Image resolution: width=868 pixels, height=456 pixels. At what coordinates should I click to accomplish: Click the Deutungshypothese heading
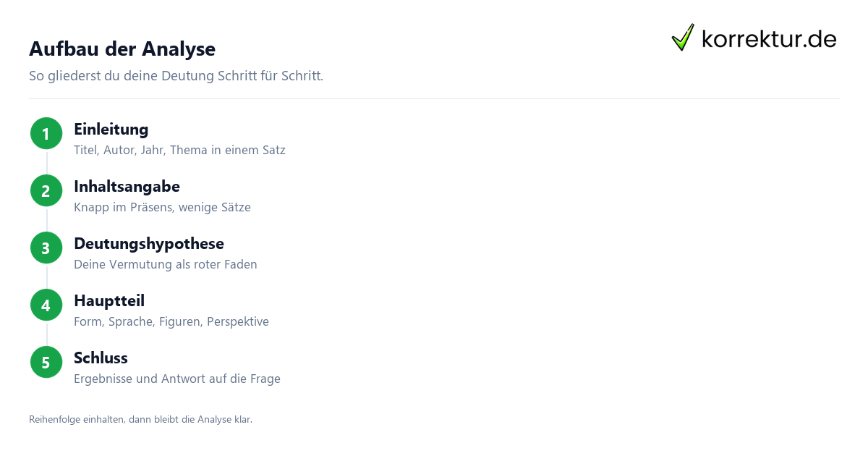point(149,244)
